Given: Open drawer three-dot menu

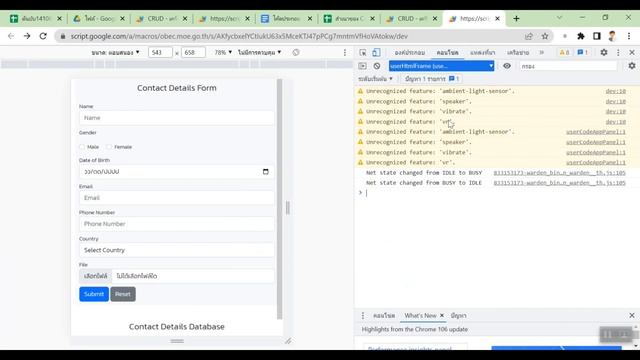Looking at the screenshot, I should [x=363, y=316].
